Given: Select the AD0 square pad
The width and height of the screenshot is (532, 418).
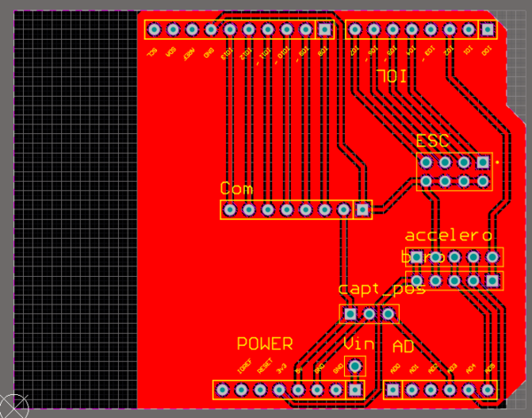Looking at the screenshot, I should click(x=393, y=390).
